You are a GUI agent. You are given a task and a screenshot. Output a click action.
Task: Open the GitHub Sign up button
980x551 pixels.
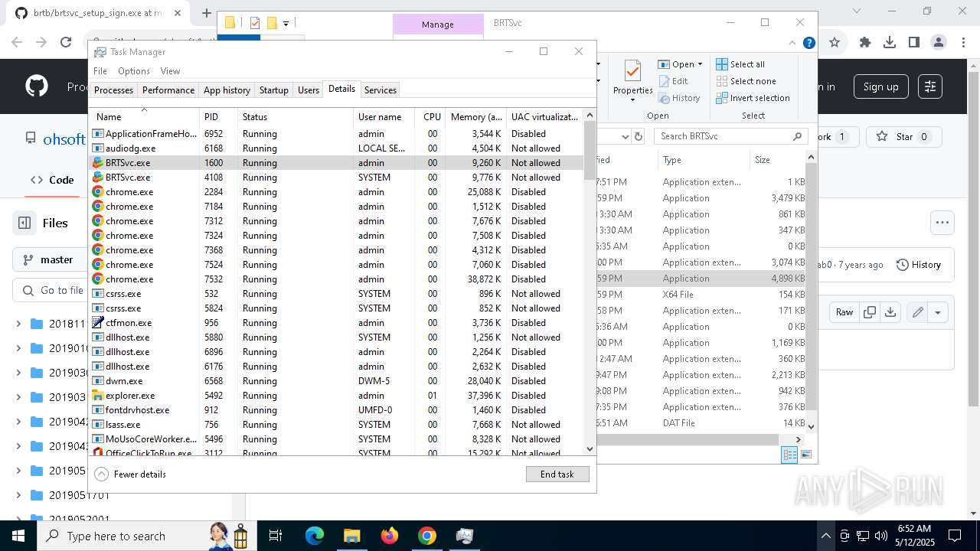pyautogui.click(x=880, y=86)
